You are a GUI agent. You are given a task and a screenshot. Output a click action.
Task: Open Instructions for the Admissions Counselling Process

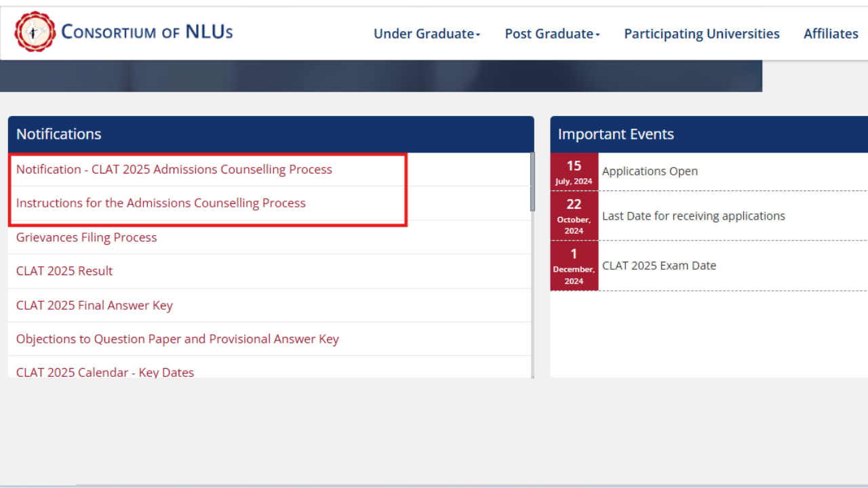click(161, 203)
